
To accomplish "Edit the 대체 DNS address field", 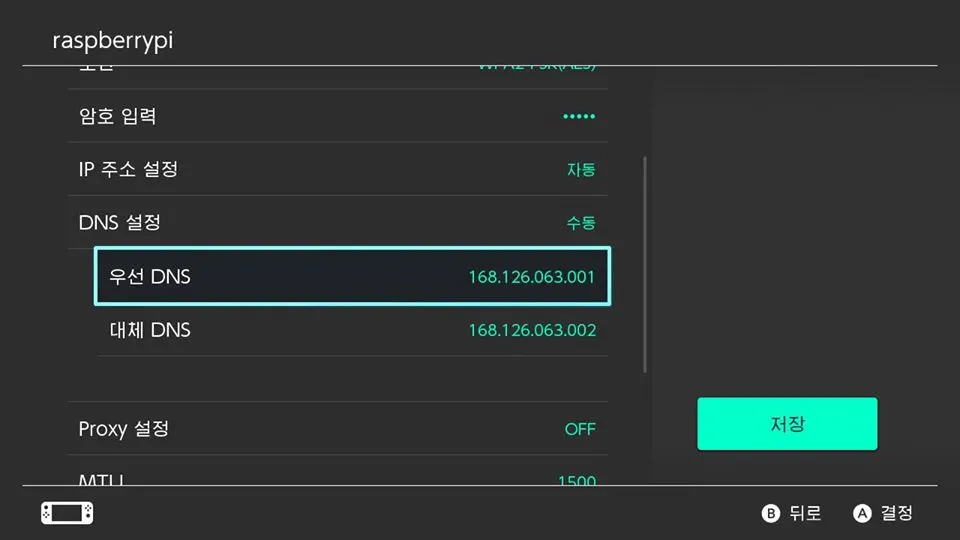I will point(353,330).
